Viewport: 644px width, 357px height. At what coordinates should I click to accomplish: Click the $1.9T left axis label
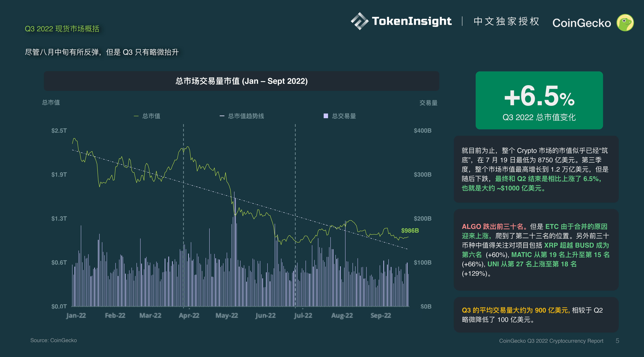pyautogui.click(x=59, y=174)
